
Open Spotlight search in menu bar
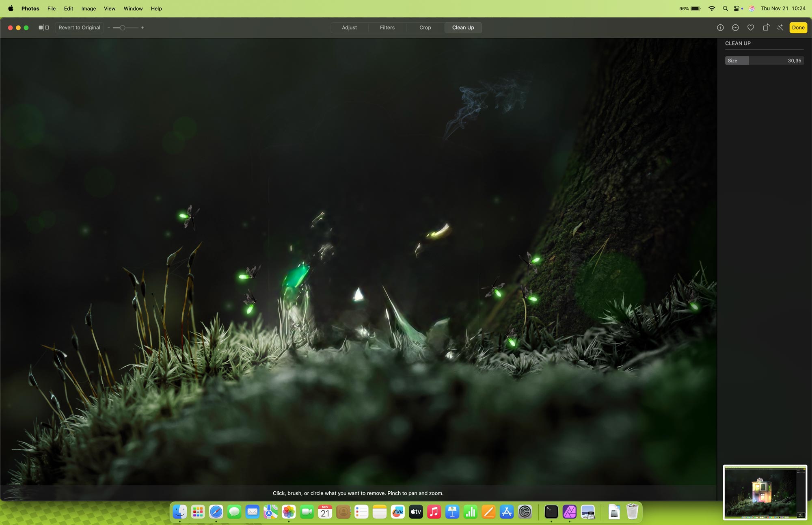725,9
